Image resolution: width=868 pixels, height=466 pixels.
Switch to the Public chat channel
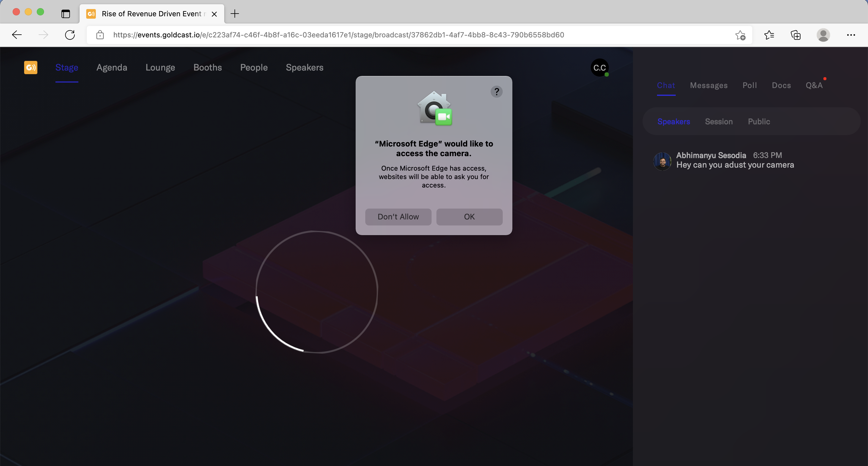(759, 122)
